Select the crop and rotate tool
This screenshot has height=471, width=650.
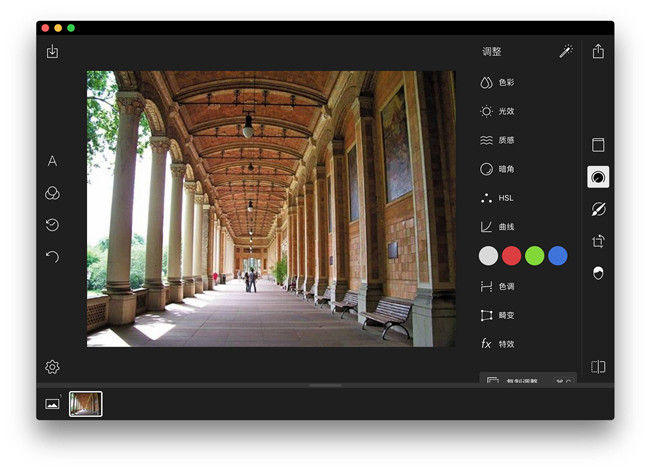pos(598,241)
